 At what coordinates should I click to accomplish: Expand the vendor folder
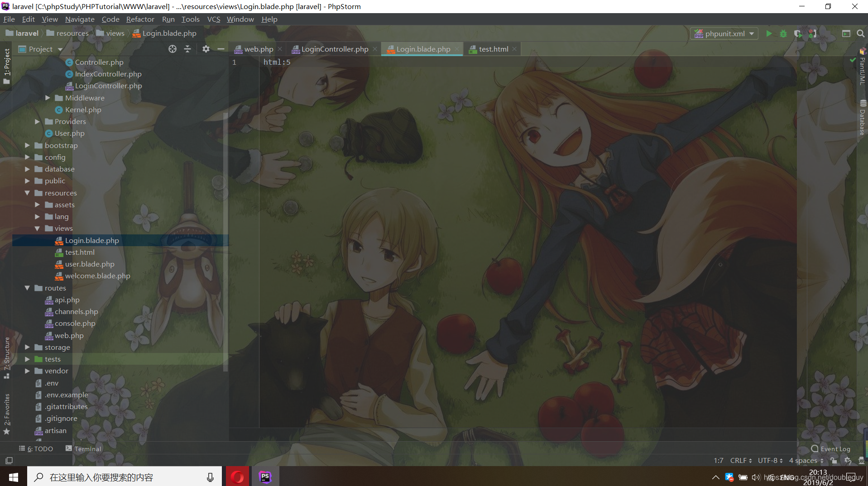click(28, 371)
